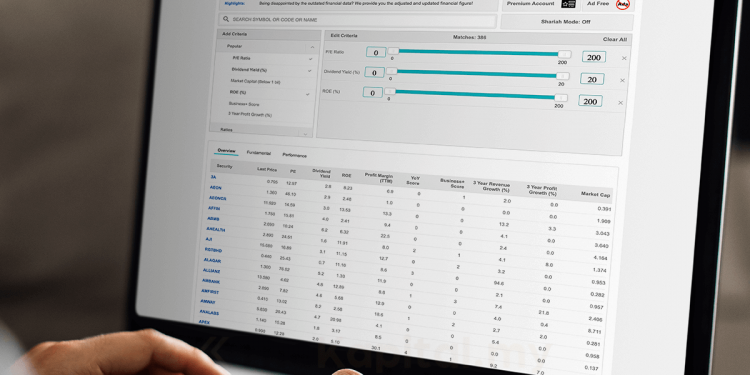Open stock link AEON
The width and height of the screenshot is (750, 375).
click(215, 188)
